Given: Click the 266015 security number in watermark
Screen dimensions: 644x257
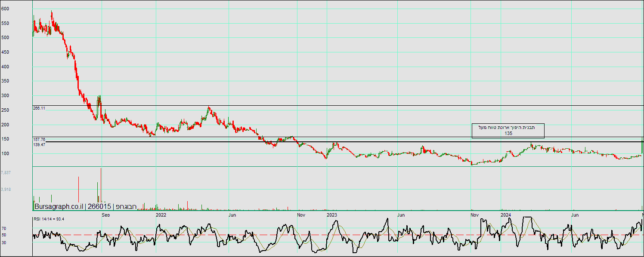Looking at the screenshot, I should [x=100, y=207].
